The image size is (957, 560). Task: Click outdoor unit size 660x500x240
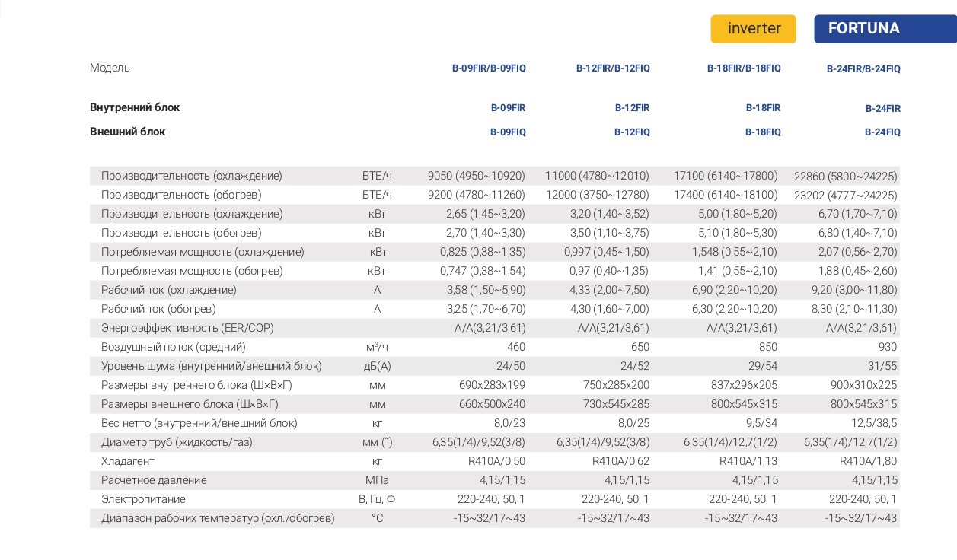pos(492,404)
